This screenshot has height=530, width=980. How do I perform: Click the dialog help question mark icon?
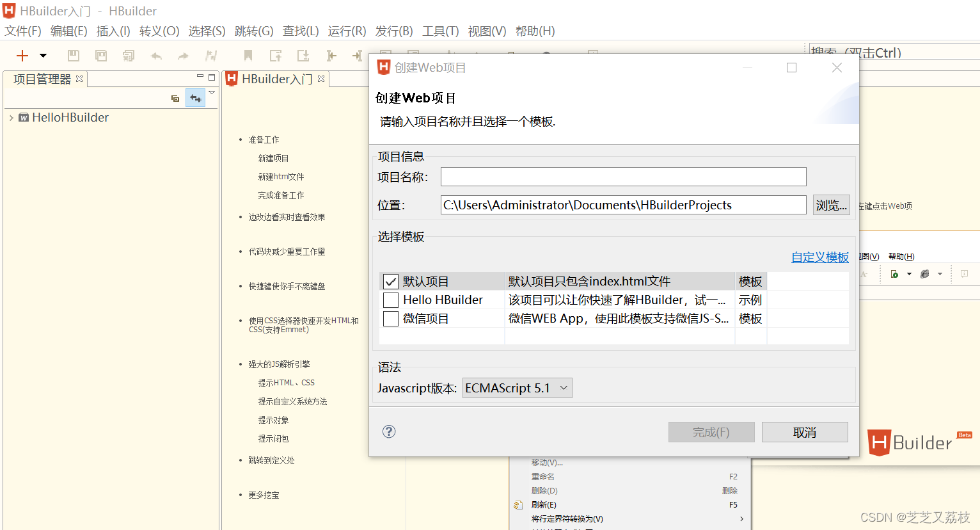pos(389,431)
